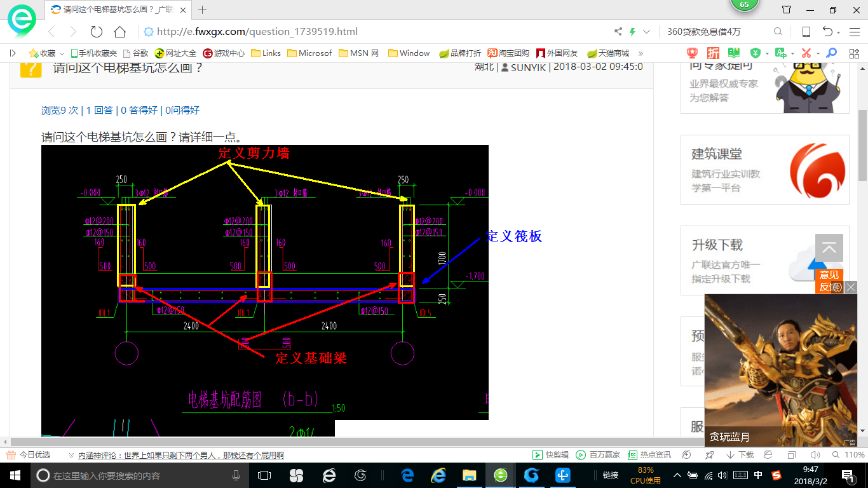Open the 下载 downloads manager
868x488 pixels.
tap(739, 455)
